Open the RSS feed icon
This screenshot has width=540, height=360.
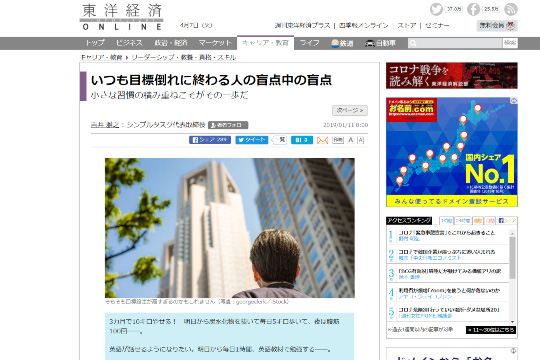point(511,9)
